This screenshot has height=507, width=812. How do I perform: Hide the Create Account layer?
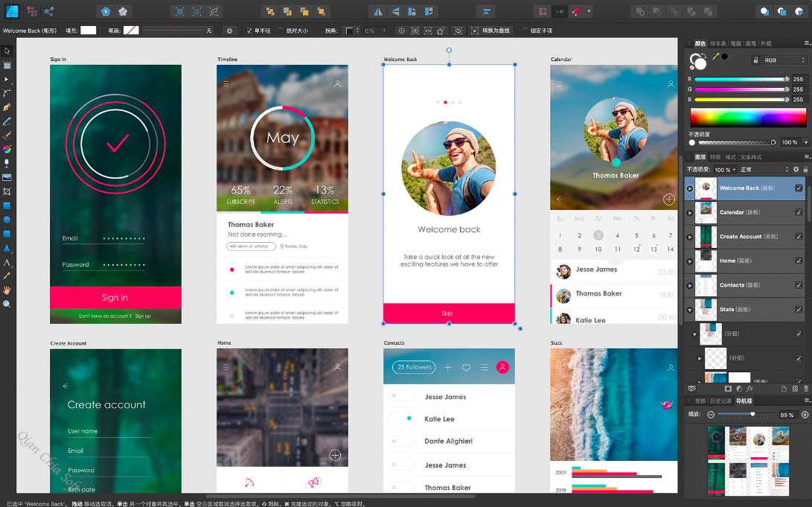pos(799,237)
